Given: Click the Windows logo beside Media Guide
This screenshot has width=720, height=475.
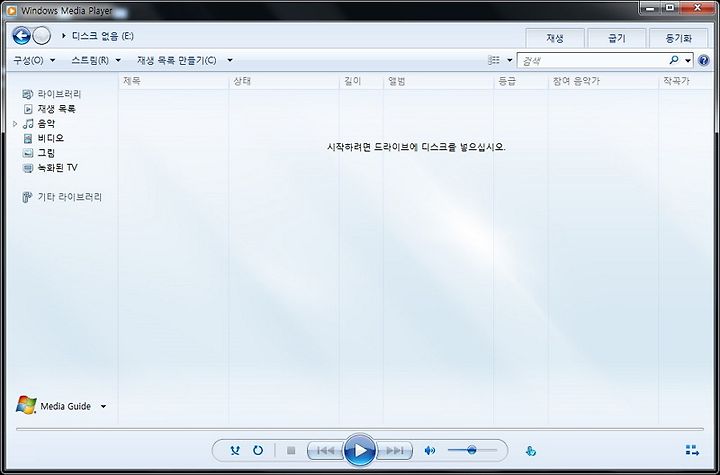Looking at the screenshot, I should tap(26, 405).
